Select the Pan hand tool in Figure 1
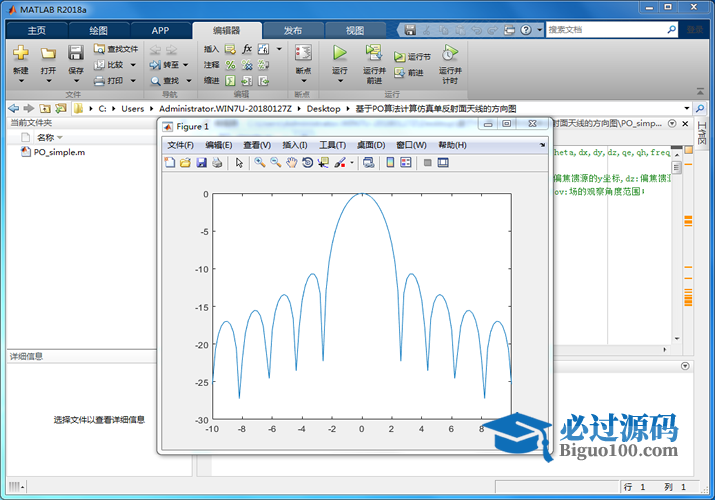715x500 pixels. 291,162
